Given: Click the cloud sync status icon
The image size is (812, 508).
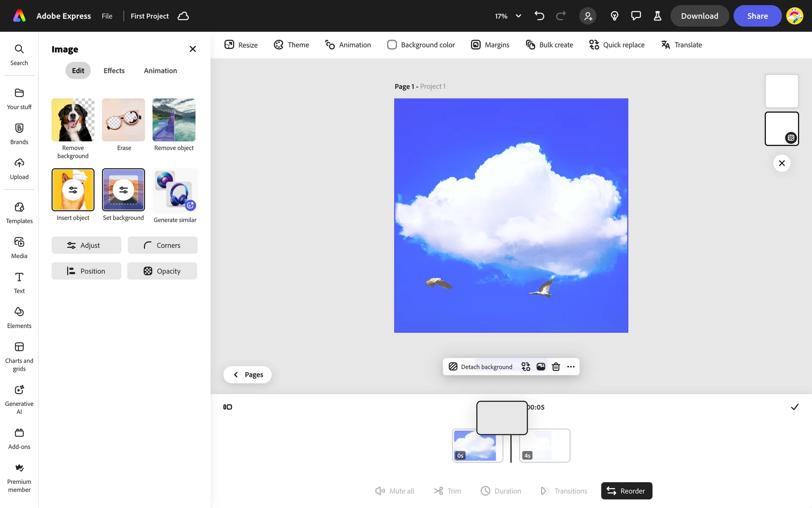Looking at the screenshot, I should (183, 16).
